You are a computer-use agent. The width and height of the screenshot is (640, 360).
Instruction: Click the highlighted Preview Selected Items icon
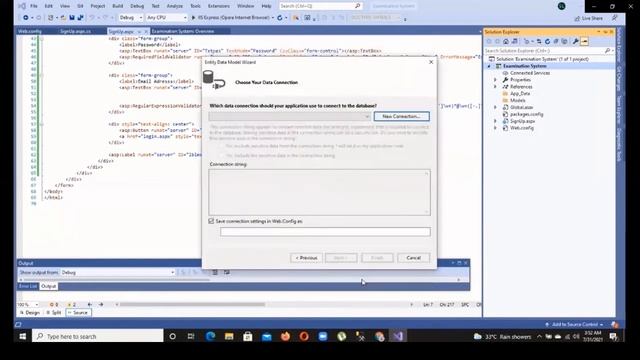coord(584,41)
